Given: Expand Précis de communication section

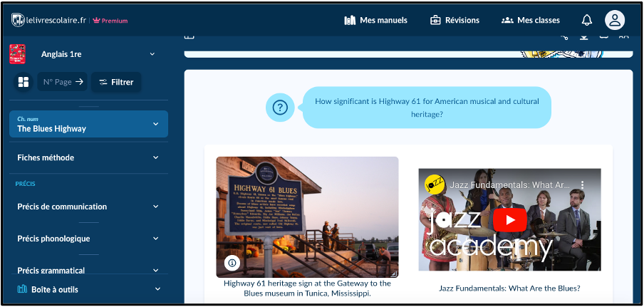Looking at the screenshot, I should [x=155, y=207].
